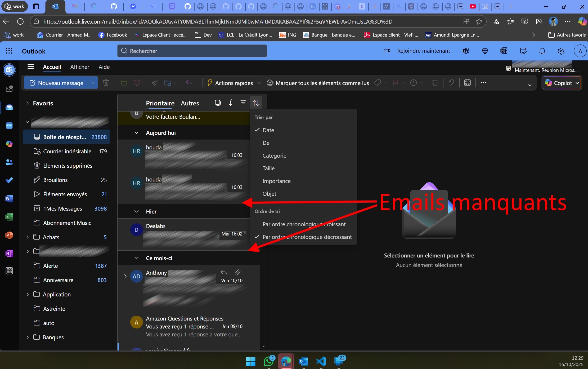Toggle the message selection circle above the list
The width and height of the screenshot is (588, 369).
tap(218, 103)
